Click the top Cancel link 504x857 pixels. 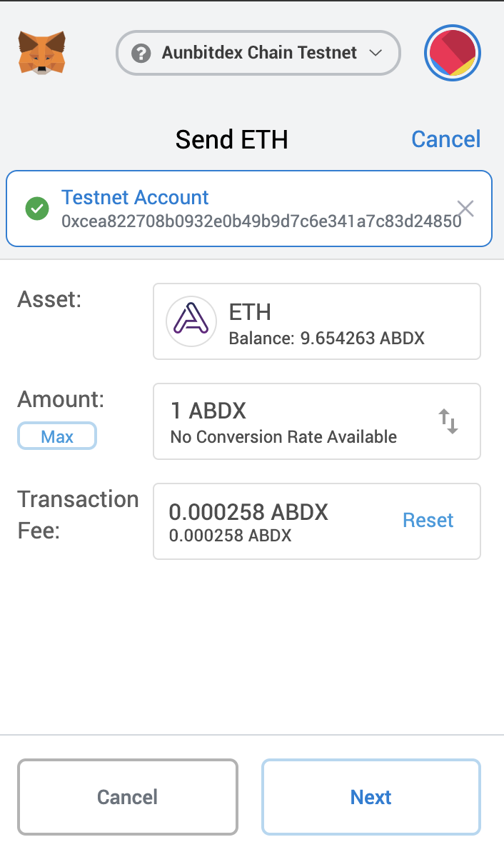coord(445,139)
